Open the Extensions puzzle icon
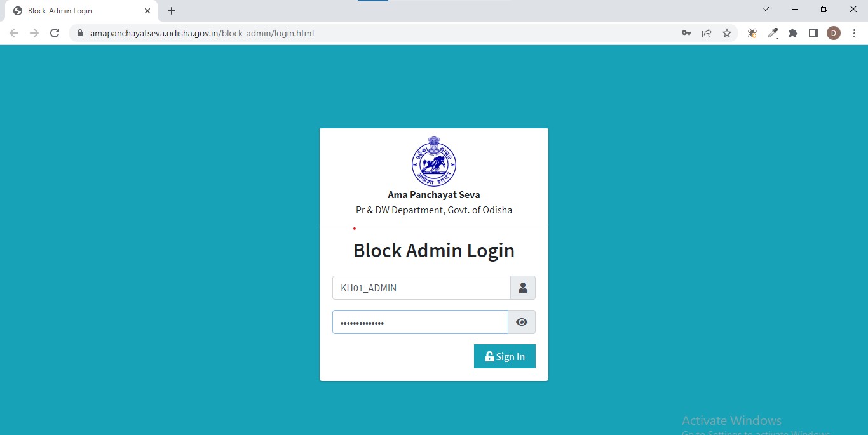868x435 pixels. (793, 33)
